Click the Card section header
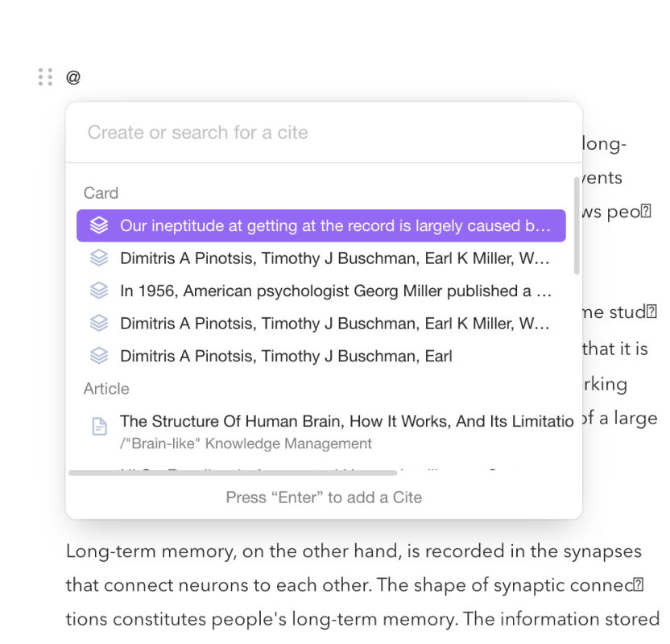 point(101,193)
